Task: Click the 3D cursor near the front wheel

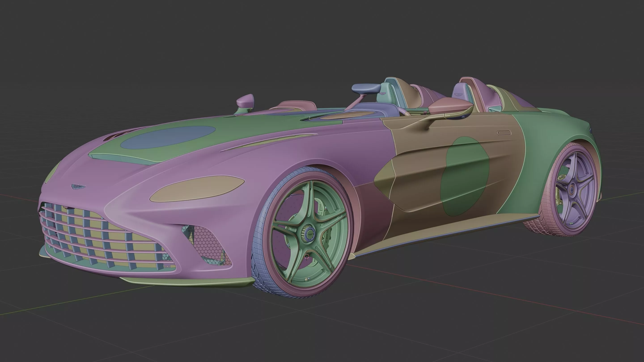Action: point(307,257)
